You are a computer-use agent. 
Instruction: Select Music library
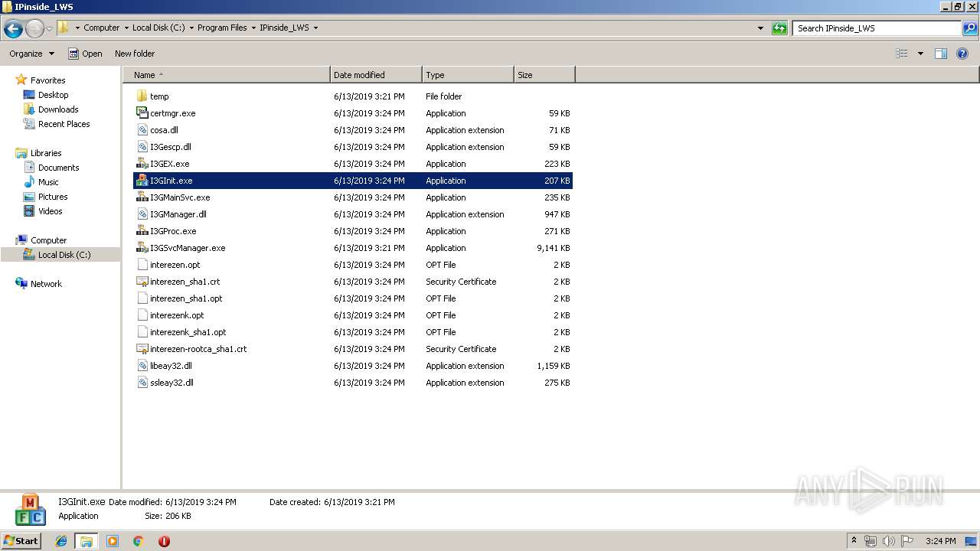click(x=48, y=182)
